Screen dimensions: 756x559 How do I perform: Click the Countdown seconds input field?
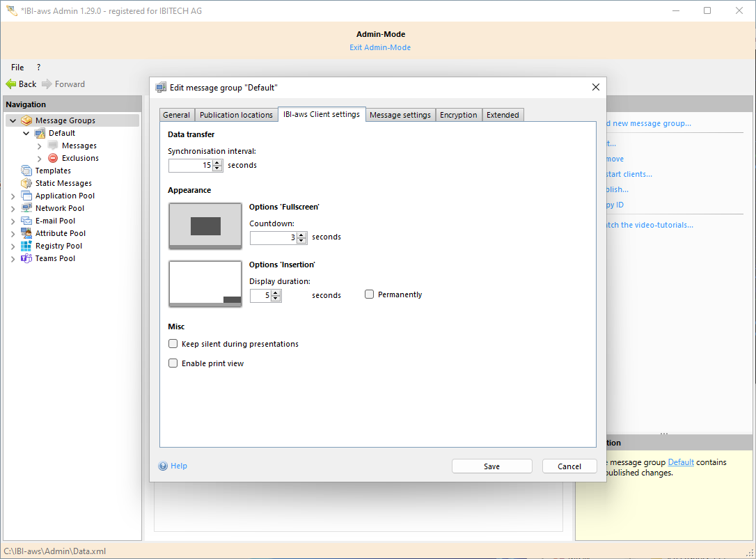tap(272, 237)
